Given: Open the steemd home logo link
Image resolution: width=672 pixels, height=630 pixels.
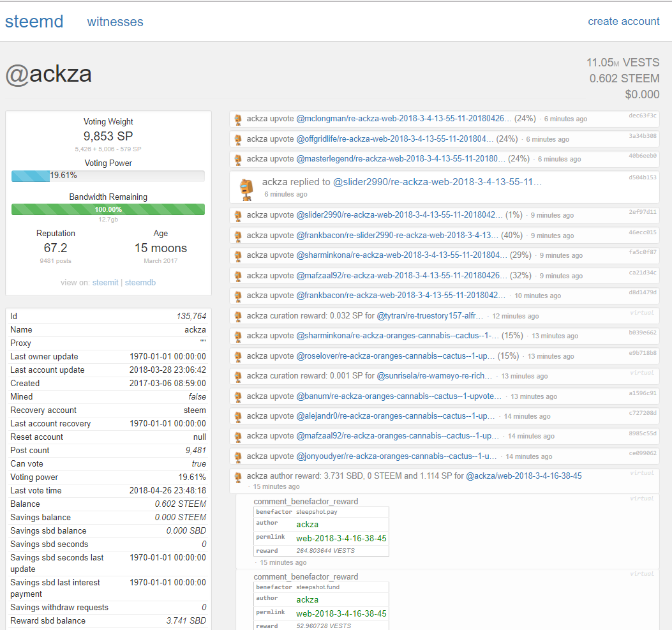Looking at the screenshot, I should point(34,22).
